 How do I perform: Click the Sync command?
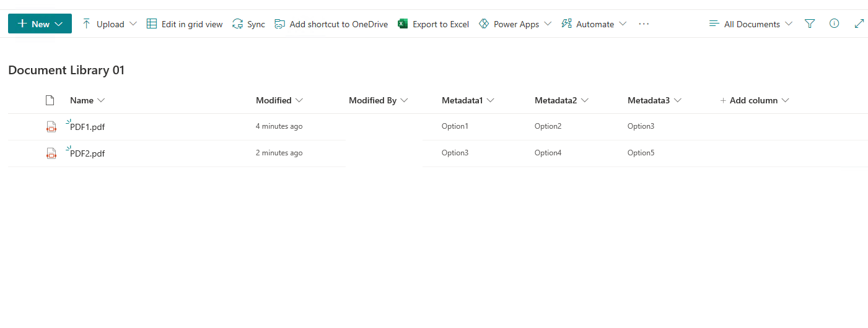248,24
